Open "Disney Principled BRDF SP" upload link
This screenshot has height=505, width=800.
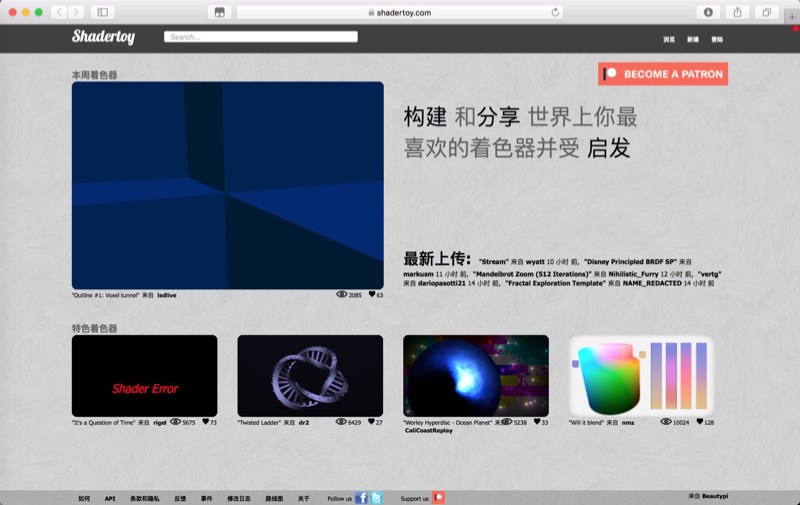630,262
